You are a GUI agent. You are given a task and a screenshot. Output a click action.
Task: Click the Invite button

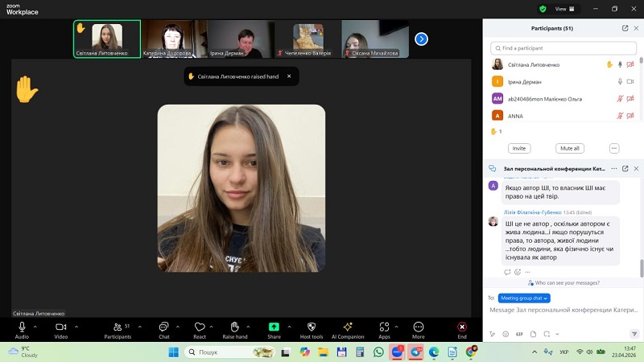(519, 148)
